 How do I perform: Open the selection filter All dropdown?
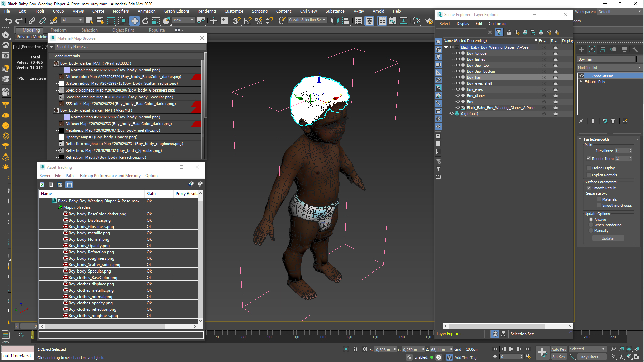(x=72, y=20)
